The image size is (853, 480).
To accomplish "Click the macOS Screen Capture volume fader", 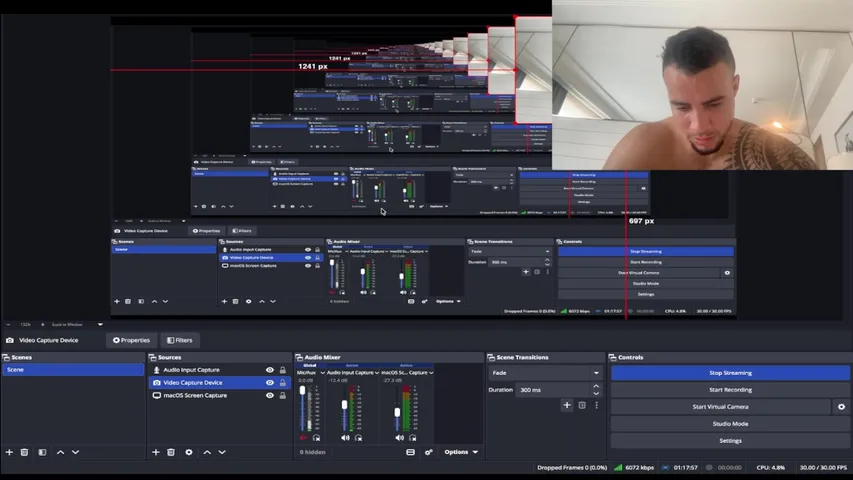I will tap(398, 413).
